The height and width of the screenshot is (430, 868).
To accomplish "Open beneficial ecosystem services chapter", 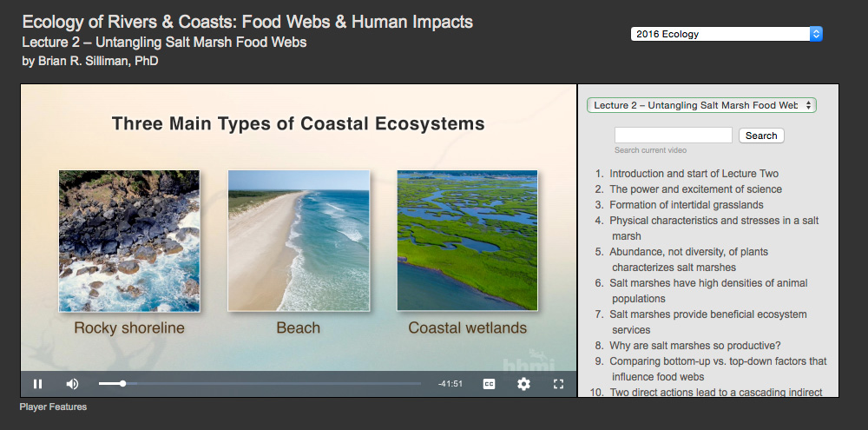I will pos(708,321).
